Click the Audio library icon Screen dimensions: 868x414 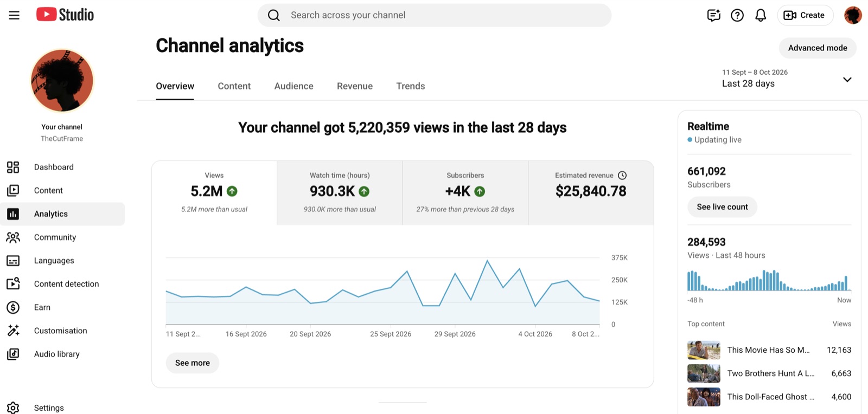pyautogui.click(x=13, y=354)
